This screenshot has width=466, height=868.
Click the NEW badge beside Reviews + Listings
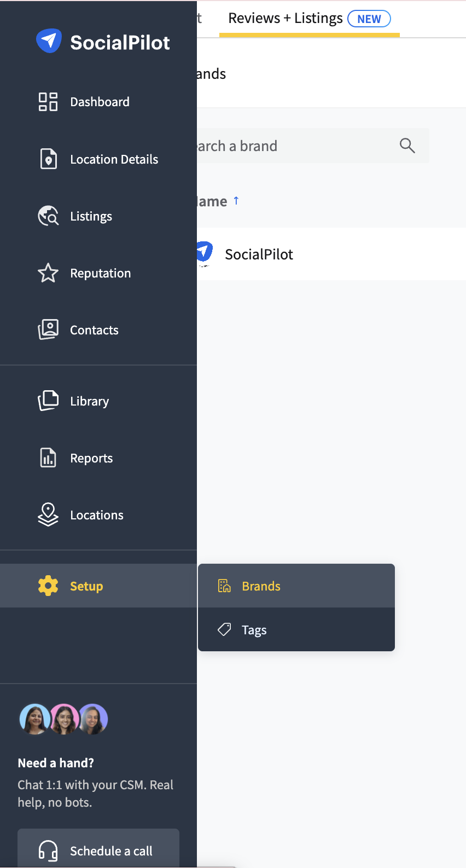369,19
